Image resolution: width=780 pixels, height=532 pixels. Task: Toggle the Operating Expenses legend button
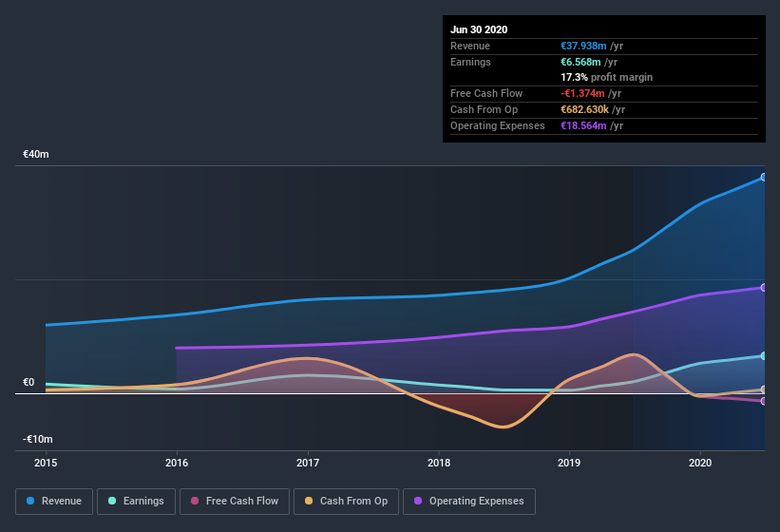[x=469, y=502]
